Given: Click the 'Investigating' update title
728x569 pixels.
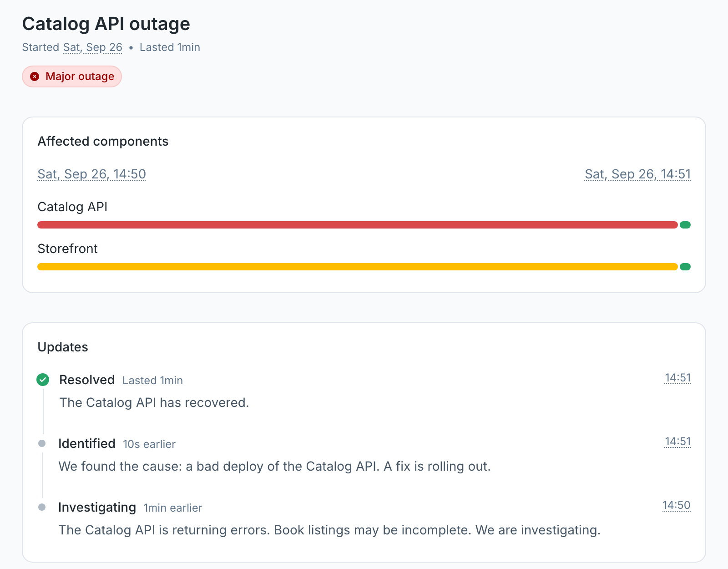Looking at the screenshot, I should (x=97, y=507).
